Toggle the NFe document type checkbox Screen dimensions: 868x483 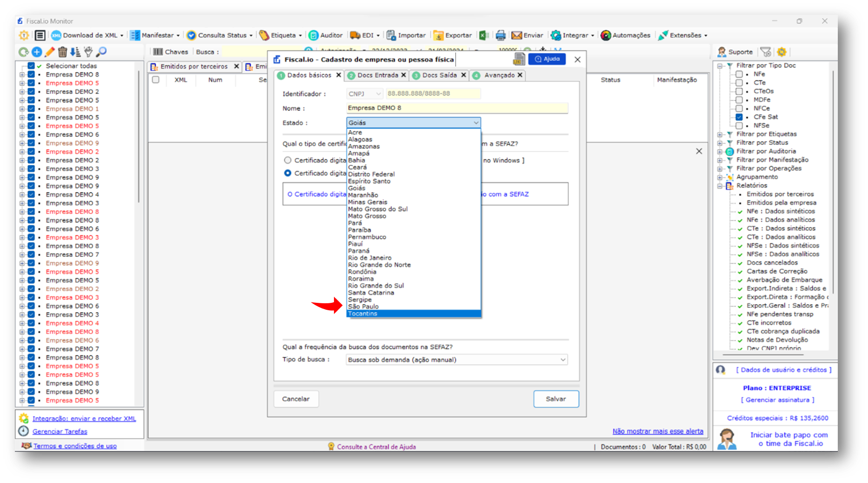pyautogui.click(x=739, y=74)
